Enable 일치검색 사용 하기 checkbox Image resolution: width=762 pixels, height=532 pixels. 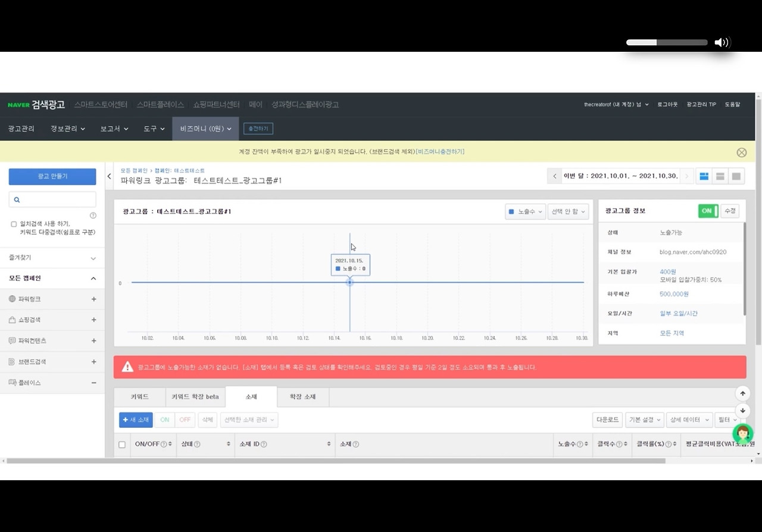coord(14,224)
